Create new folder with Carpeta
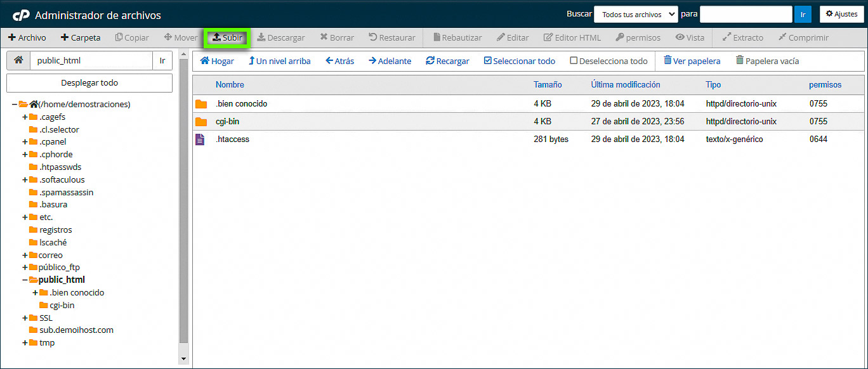868x369 pixels. coord(81,37)
